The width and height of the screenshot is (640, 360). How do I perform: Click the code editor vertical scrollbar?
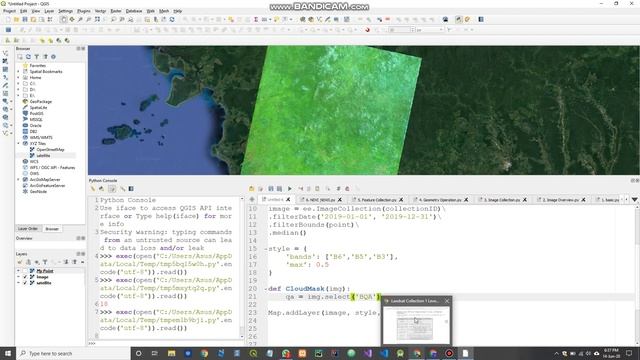pos(637,274)
